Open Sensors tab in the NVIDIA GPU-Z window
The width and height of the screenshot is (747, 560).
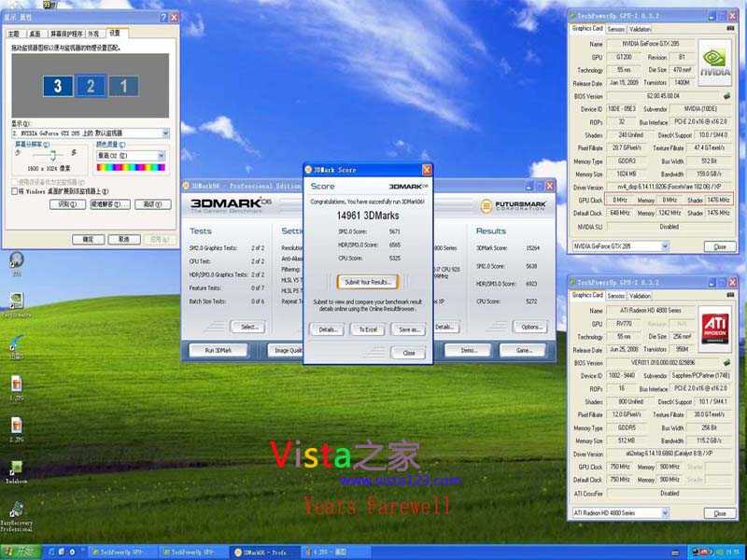point(615,29)
